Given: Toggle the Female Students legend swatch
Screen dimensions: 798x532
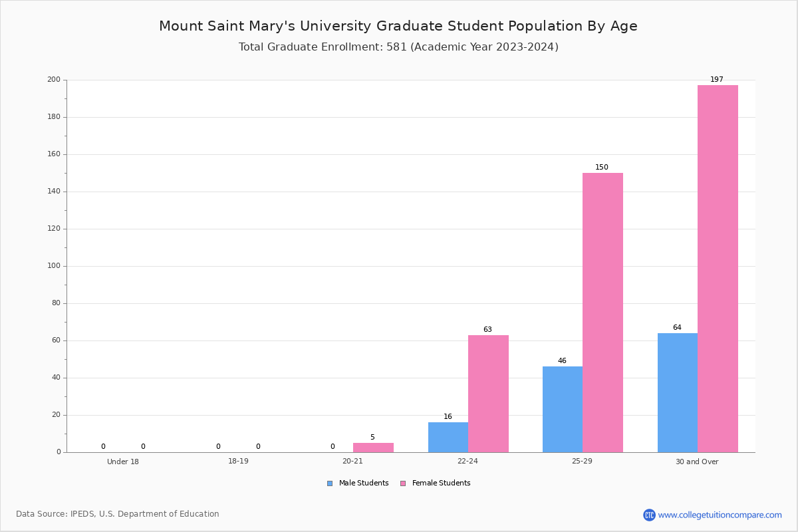Looking at the screenshot, I should tap(403, 483).
